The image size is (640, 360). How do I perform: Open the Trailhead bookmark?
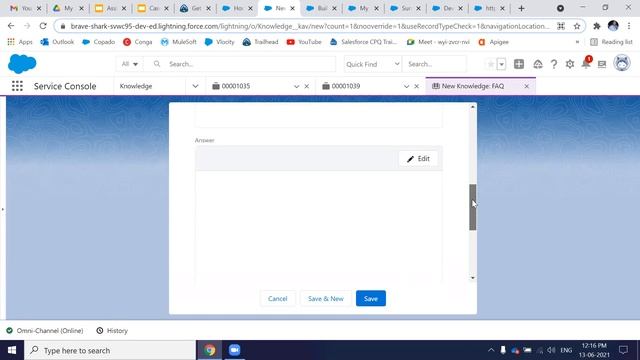click(260, 42)
